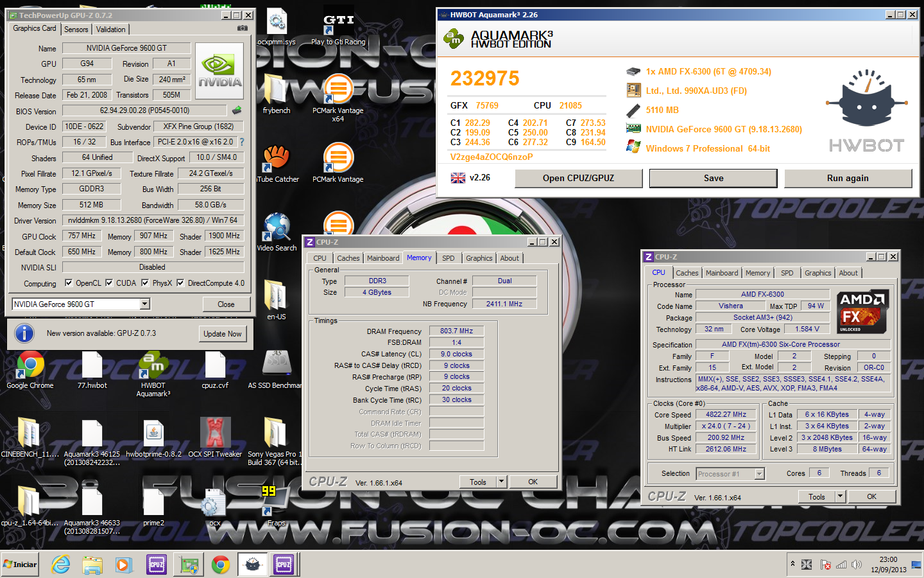Click Update Now button for GPU-Z
This screenshot has height=578, width=924.
(223, 334)
